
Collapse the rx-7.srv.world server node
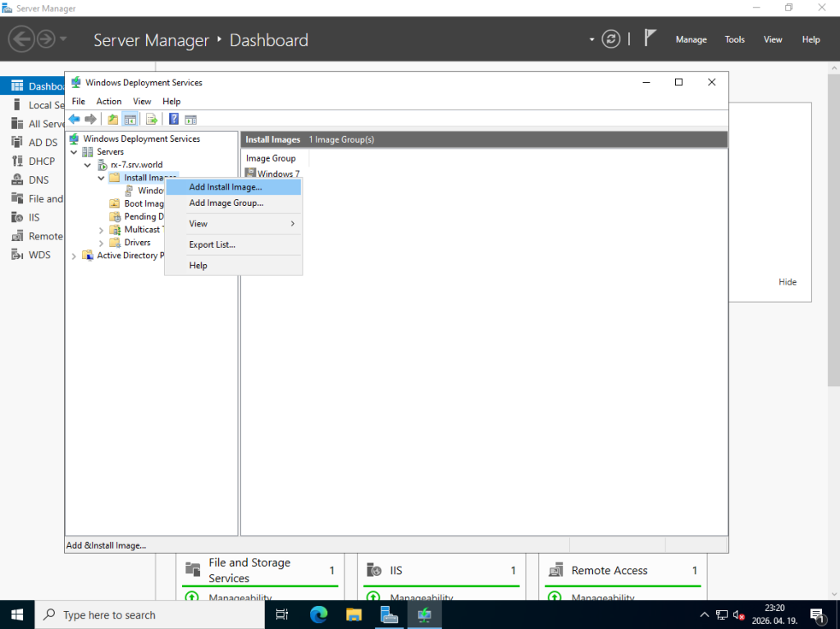(88, 165)
